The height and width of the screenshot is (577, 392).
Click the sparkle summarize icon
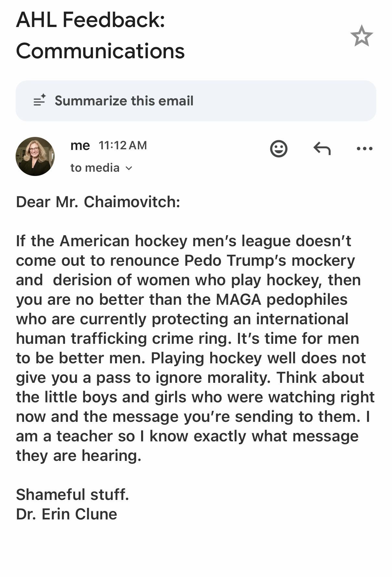pyautogui.click(x=40, y=100)
